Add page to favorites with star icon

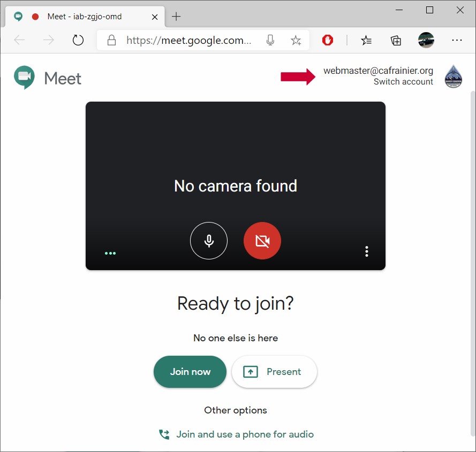tap(296, 40)
